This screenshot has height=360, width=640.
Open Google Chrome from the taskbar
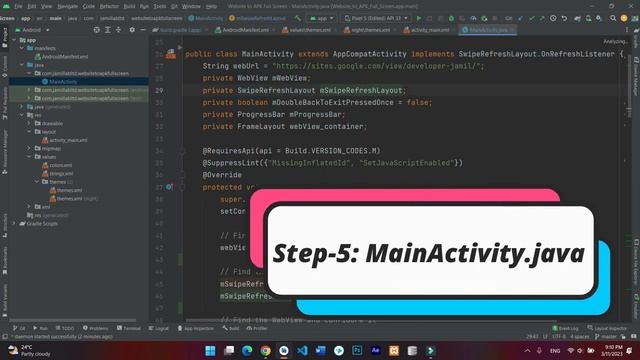click(x=266, y=351)
